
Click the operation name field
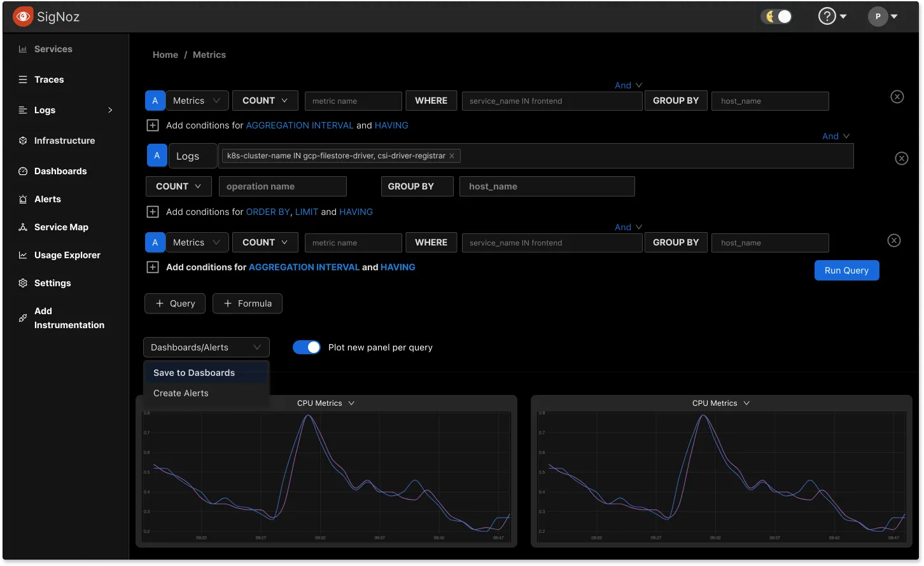click(x=283, y=186)
